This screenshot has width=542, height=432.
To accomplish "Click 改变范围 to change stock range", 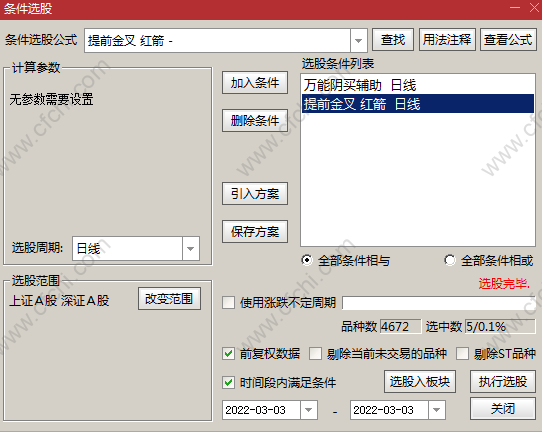I will pos(169,299).
